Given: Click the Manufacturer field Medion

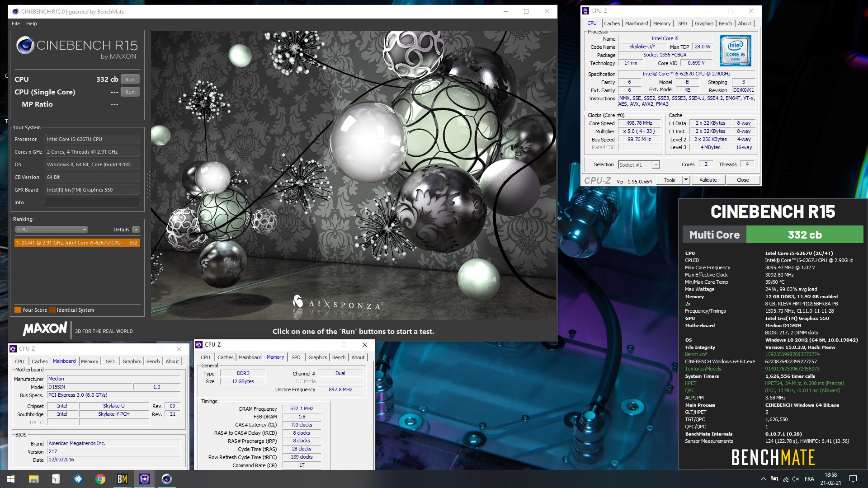Looking at the screenshot, I should pos(114,379).
